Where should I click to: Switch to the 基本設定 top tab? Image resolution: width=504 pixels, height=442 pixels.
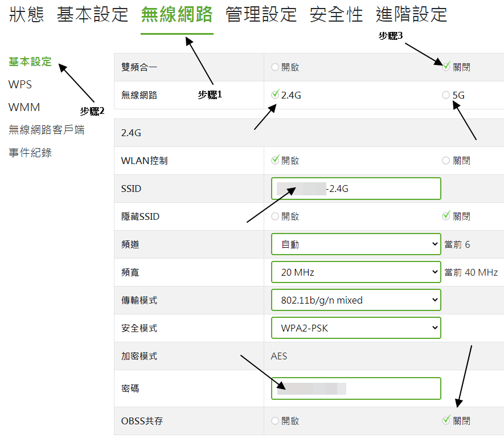(92, 15)
